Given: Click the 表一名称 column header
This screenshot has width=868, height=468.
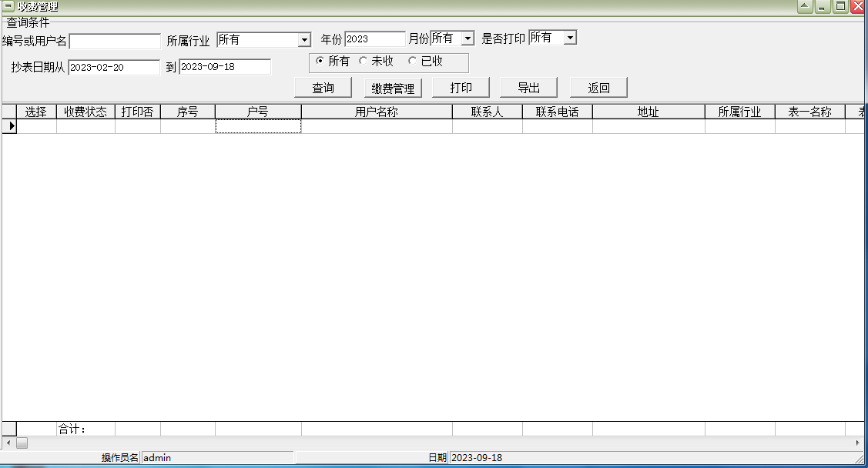Looking at the screenshot, I should [x=810, y=112].
